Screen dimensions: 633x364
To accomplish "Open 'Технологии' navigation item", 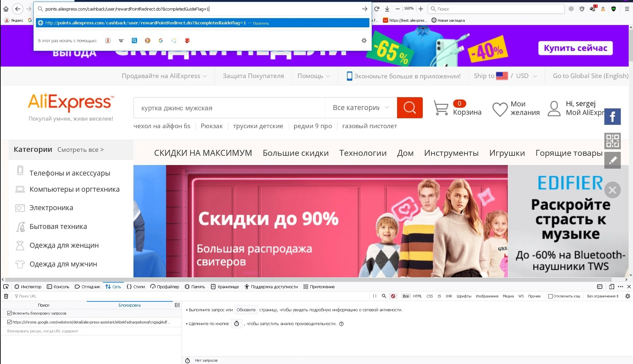I will click(363, 153).
